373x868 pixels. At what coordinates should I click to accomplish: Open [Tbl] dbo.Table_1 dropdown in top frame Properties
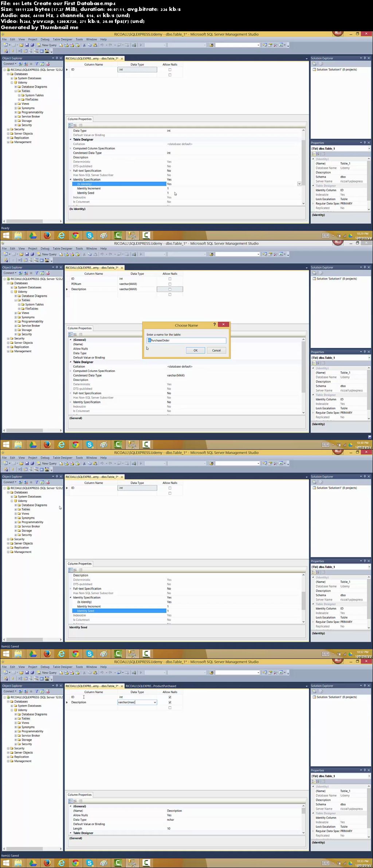pyautogui.click(x=369, y=149)
